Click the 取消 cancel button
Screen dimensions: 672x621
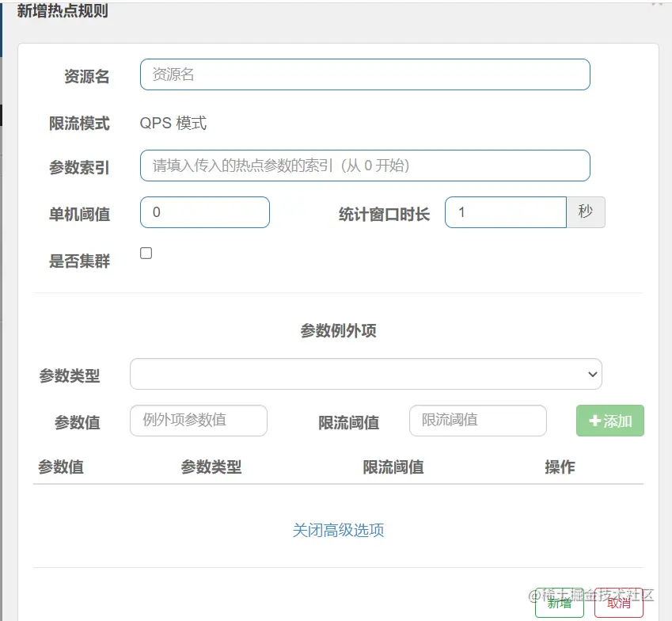click(x=618, y=603)
